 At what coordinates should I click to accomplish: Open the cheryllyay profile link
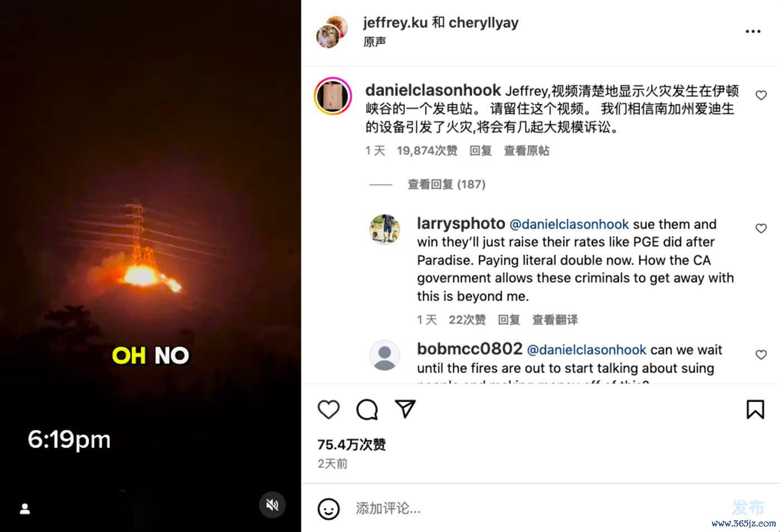pos(483,22)
